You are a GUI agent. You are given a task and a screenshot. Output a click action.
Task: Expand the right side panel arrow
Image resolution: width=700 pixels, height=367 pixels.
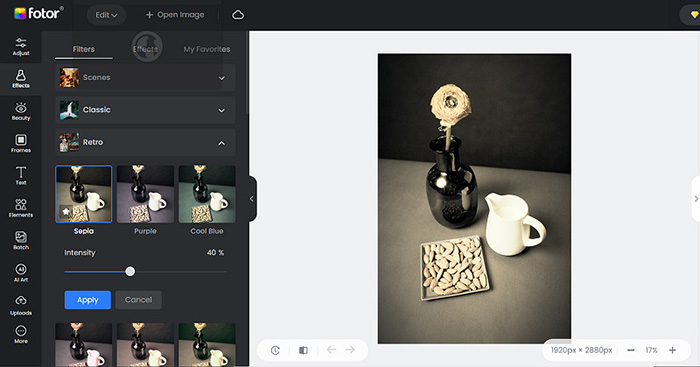coord(696,199)
